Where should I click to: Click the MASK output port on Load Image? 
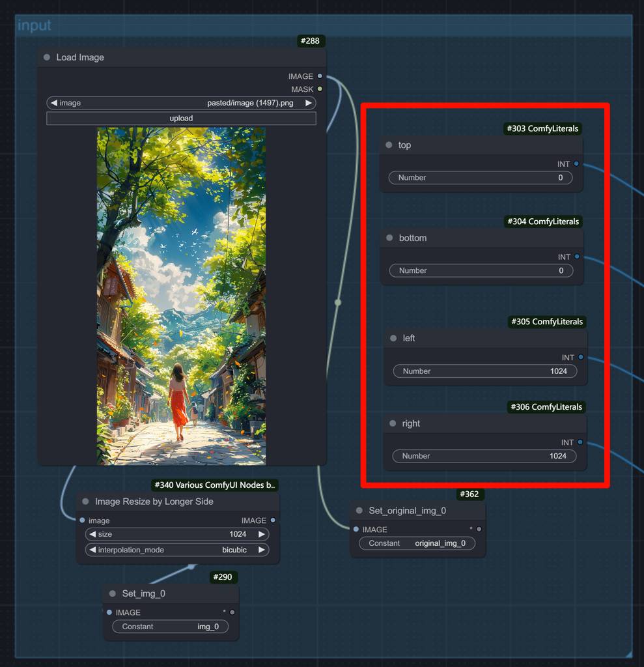[x=320, y=89]
